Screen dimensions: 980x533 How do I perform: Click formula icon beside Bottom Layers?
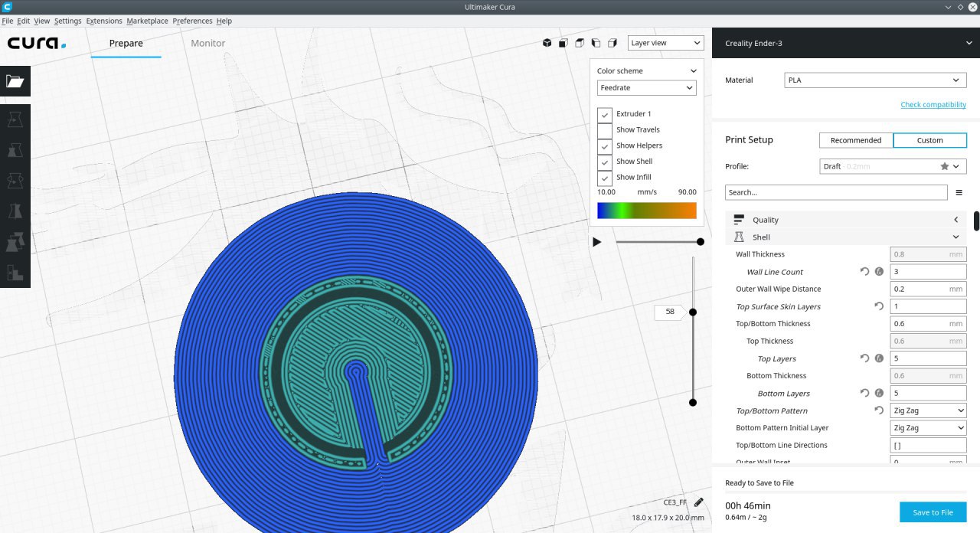click(x=879, y=393)
